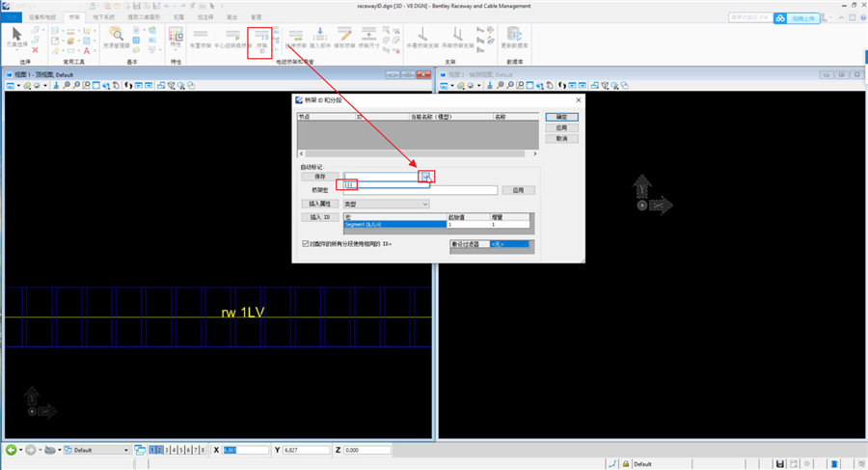Toggle view number 5 button

click(x=181, y=450)
